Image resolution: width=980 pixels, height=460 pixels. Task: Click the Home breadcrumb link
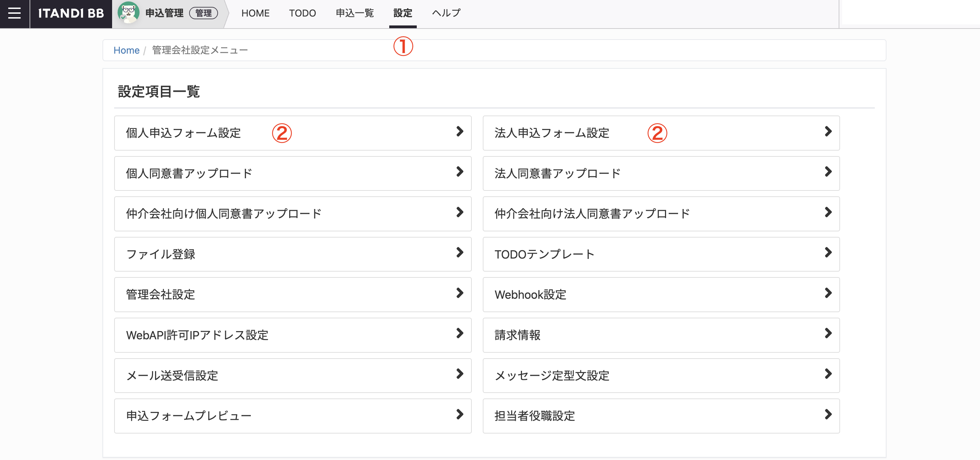[126, 50]
